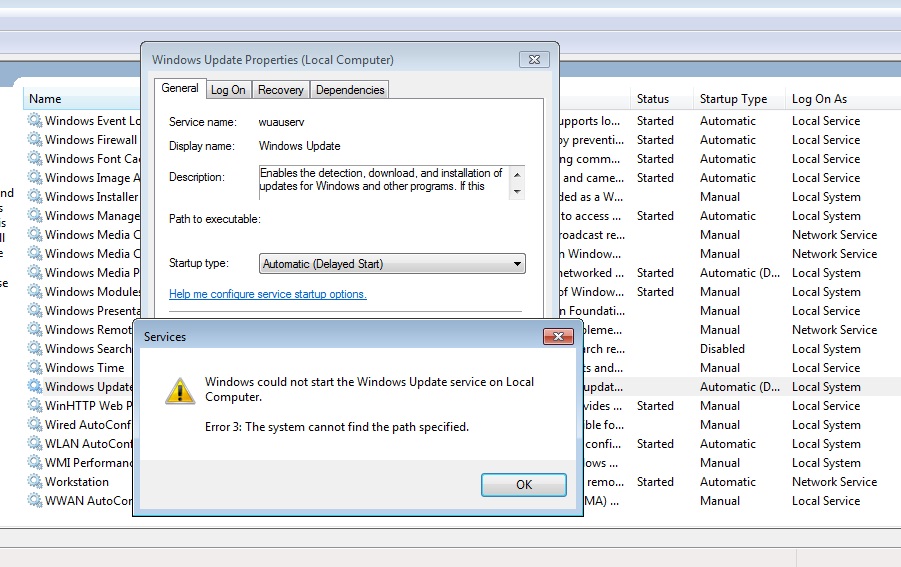
Task: Click the wuauserv service name value
Action: (282, 122)
